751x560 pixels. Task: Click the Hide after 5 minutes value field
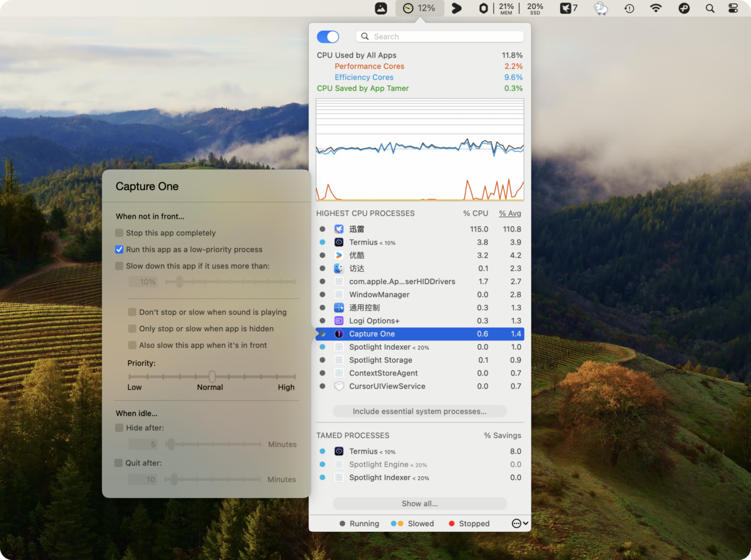143,444
